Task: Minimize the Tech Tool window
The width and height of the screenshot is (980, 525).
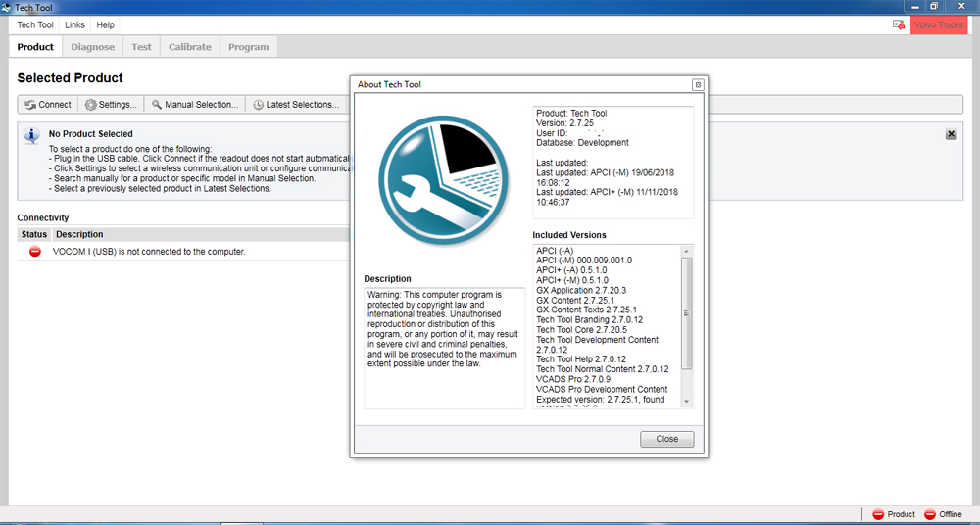Action: pos(915,6)
